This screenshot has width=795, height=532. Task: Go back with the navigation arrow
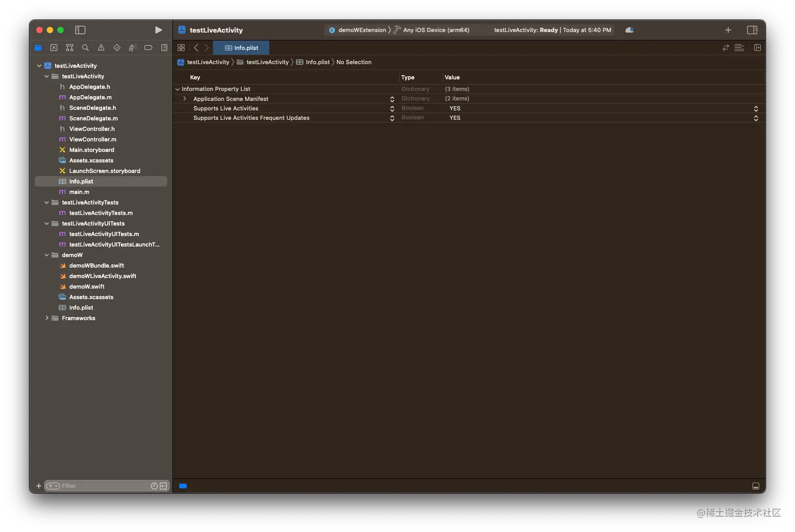pyautogui.click(x=196, y=48)
